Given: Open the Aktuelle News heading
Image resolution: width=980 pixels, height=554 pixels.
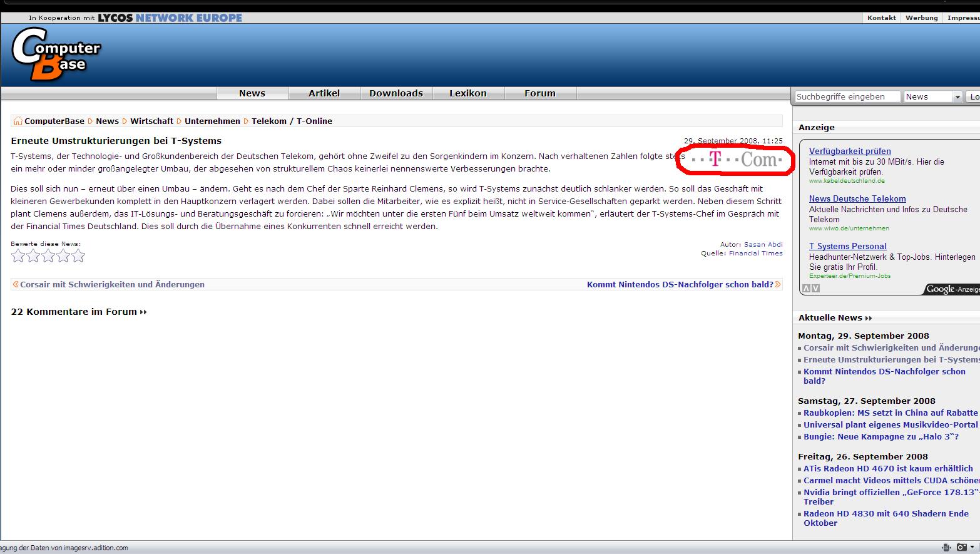Looking at the screenshot, I should (x=835, y=318).
